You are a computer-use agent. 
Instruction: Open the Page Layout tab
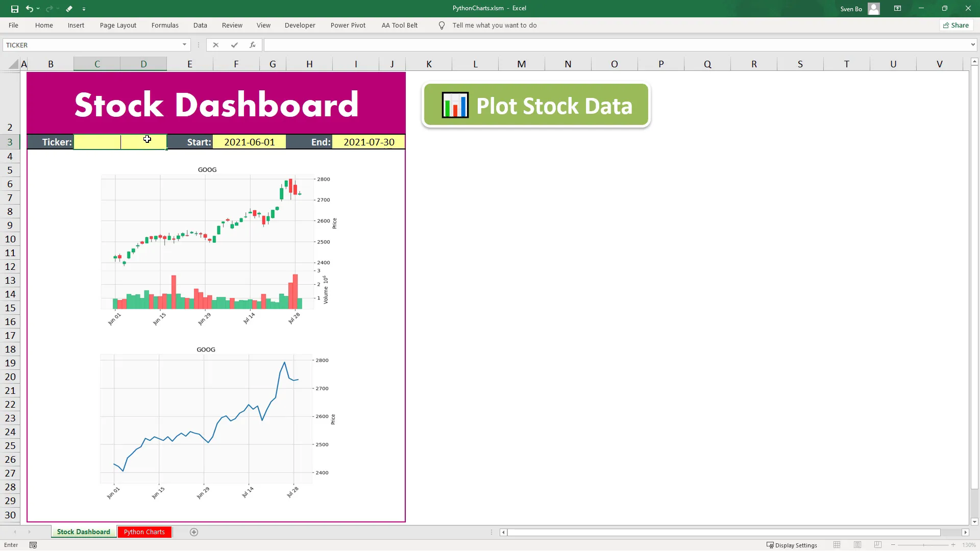pos(118,25)
